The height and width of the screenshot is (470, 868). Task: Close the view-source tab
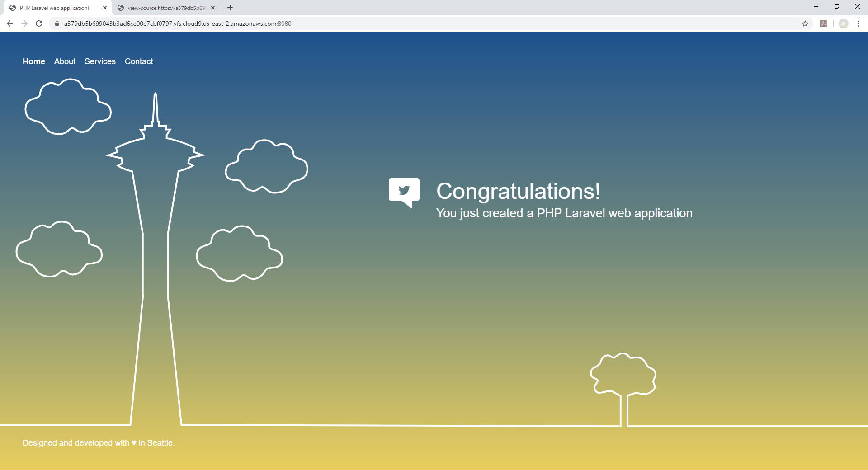213,8
